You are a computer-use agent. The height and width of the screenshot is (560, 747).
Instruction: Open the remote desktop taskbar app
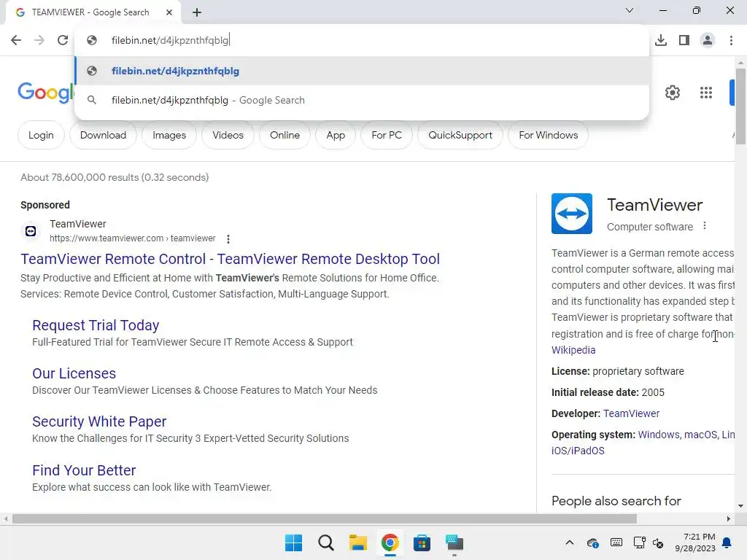click(454, 542)
